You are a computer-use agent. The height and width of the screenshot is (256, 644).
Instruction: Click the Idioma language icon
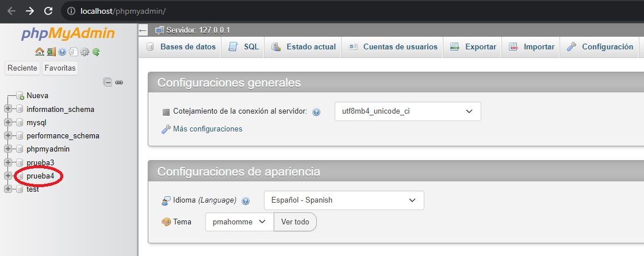166,201
